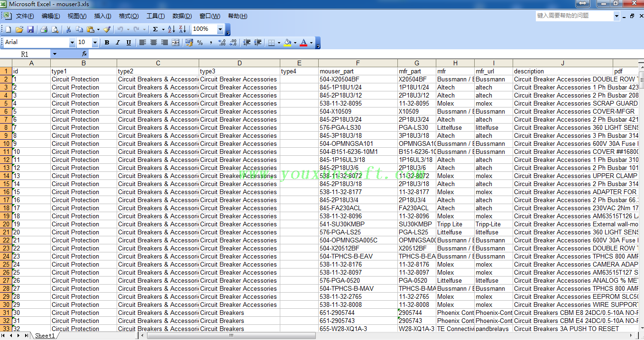Open the 文件(F) menu
The width and height of the screenshot is (644, 340).
click(25, 16)
